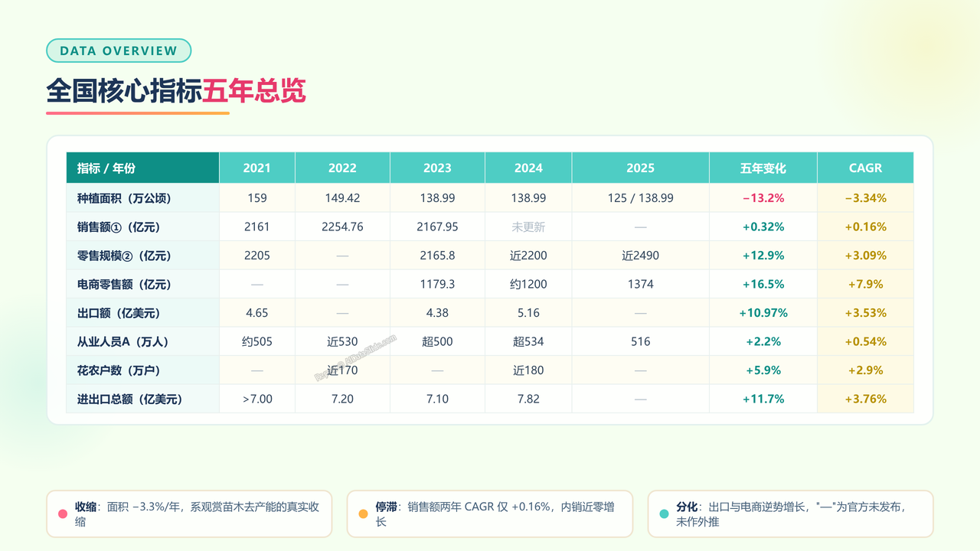Click the 5.16 cell
The height and width of the screenshot is (551, 980).
click(528, 313)
